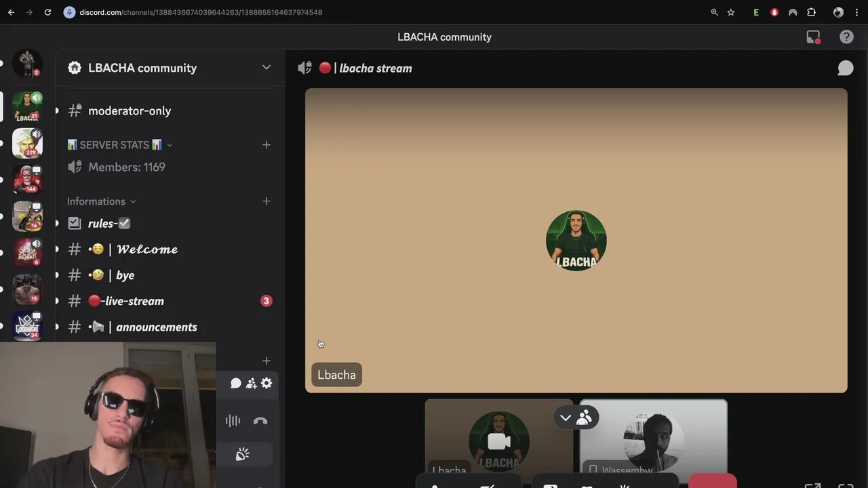Screen dimensions: 868x488
Task: Click the site info icon in address bar
Action: 69,12
